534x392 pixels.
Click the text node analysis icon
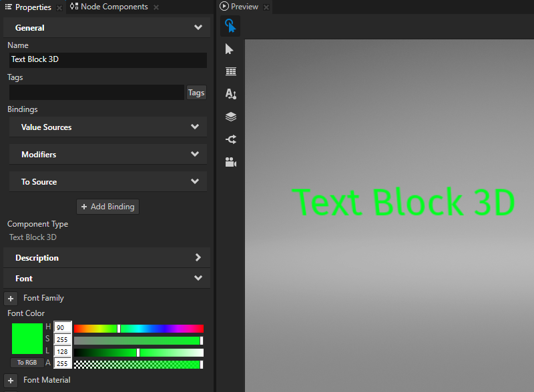point(230,94)
